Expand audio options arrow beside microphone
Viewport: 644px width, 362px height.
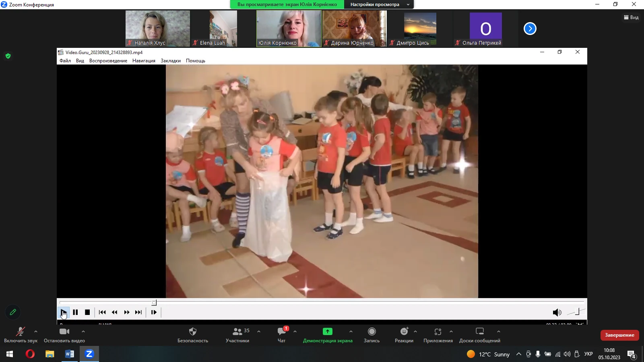click(36, 331)
